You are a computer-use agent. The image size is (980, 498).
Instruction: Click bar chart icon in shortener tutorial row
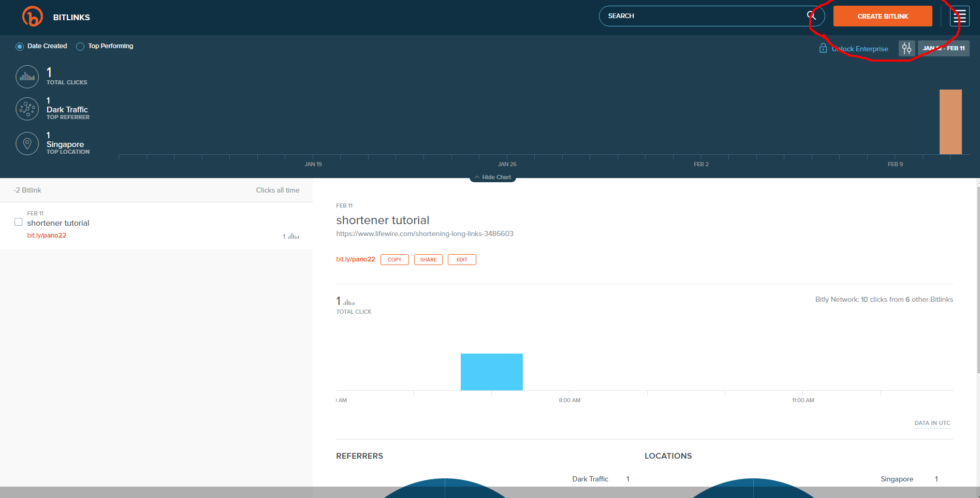[x=294, y=236]
